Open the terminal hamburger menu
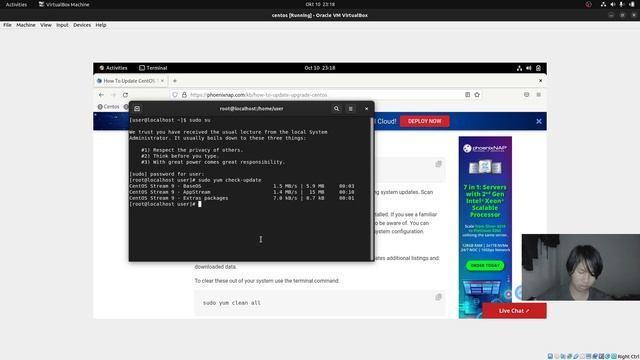 (x=350, y=109)
